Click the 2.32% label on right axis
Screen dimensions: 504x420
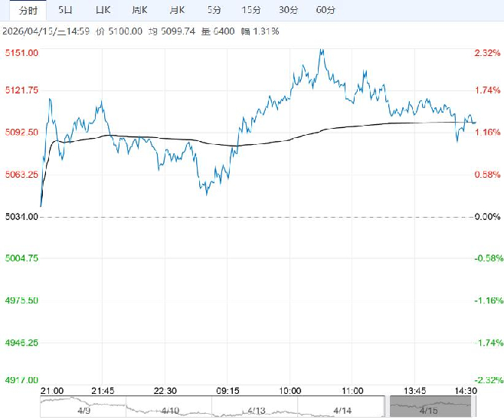point(486,53)
